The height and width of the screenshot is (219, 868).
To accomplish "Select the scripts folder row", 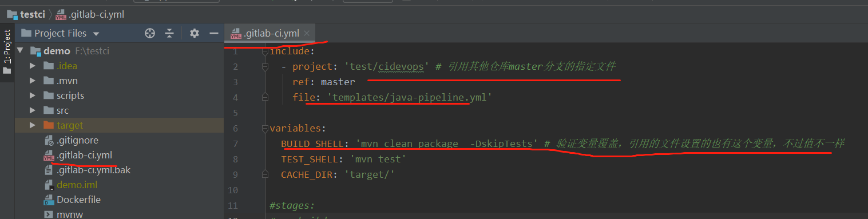I will click(x=120, y=95).
